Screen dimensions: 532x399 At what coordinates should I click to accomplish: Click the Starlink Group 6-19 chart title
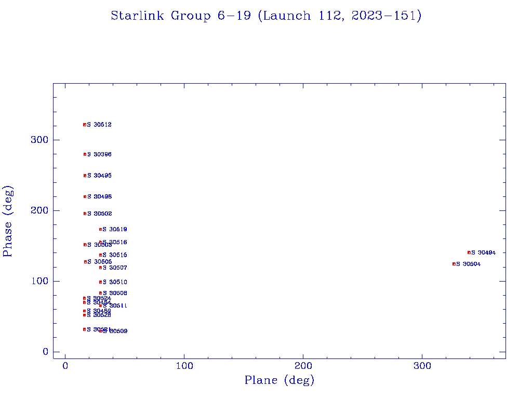point(267,16)
